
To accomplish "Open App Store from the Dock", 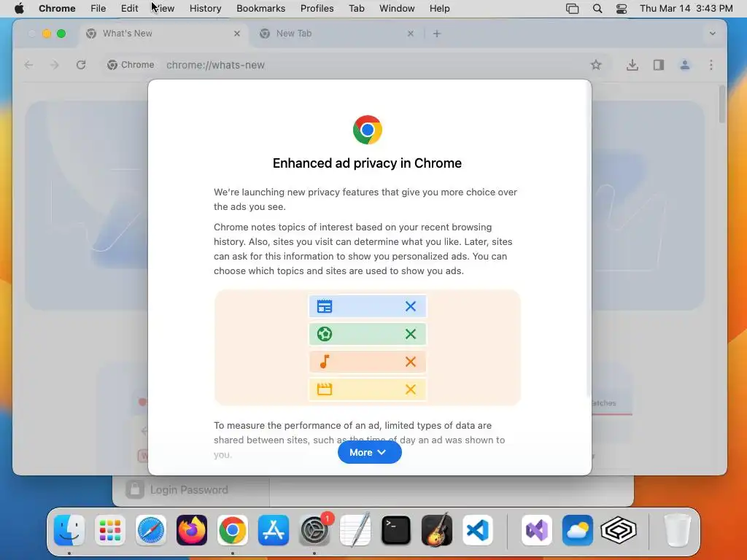I will point(274,530).
